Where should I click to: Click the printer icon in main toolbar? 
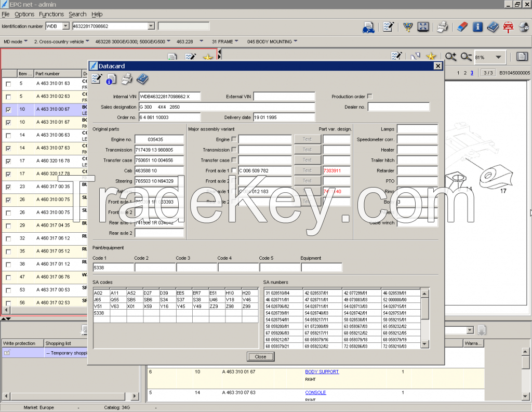pos(442,27)
